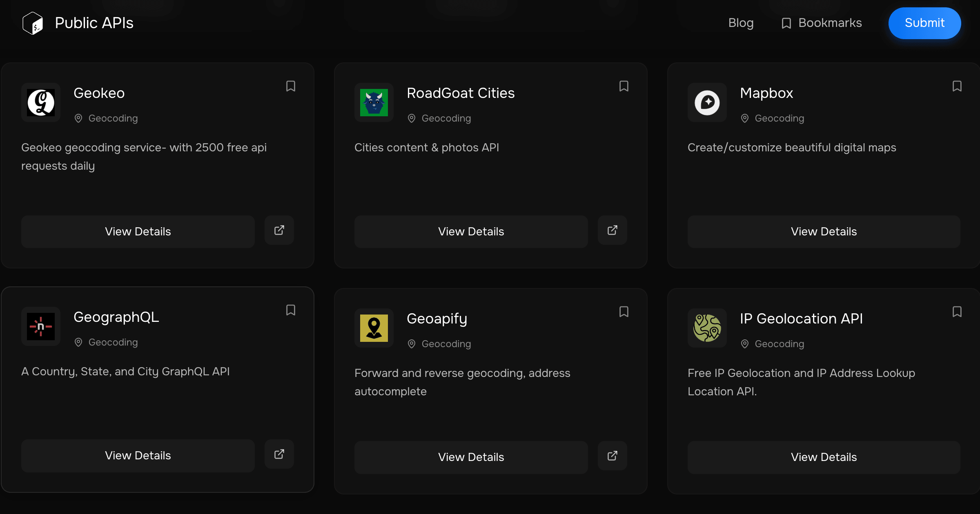View Details for Geoapify
The image size is (980, 514).
pos(471,457)
